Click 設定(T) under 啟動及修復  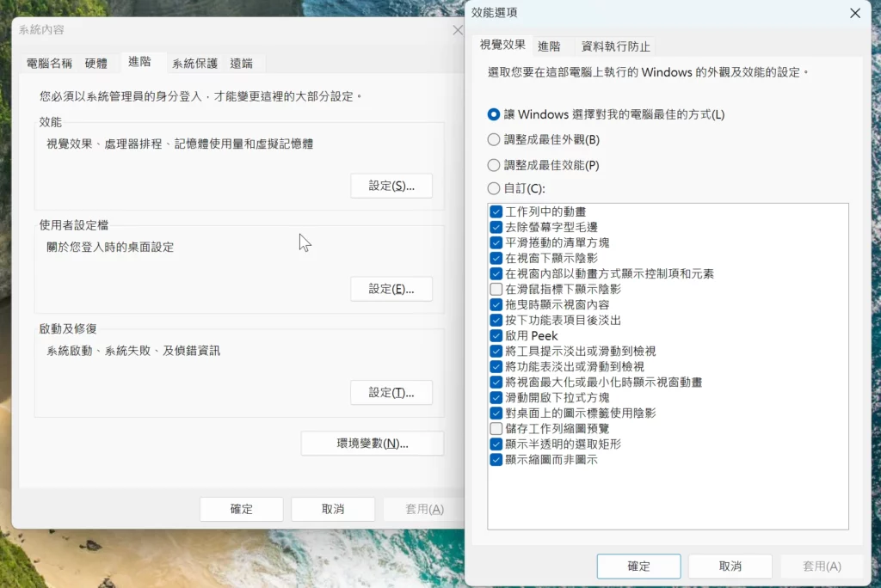click(x=391, y=392)
